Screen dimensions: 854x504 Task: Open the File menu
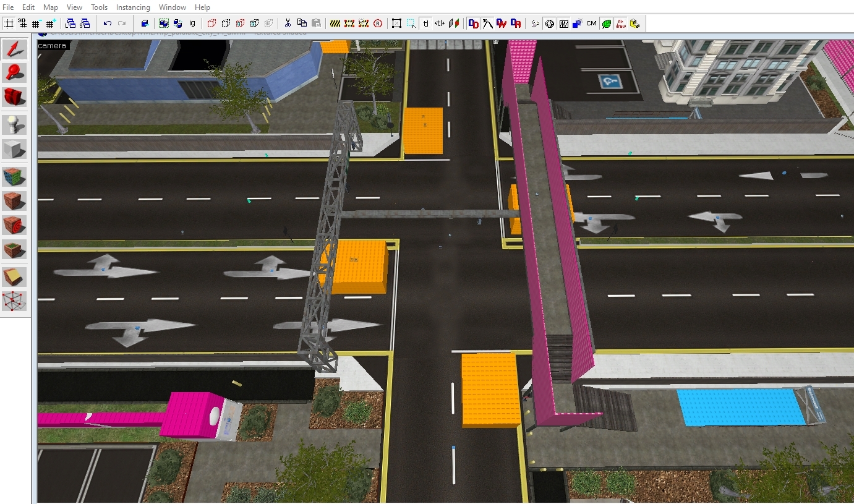coord(8,7)
